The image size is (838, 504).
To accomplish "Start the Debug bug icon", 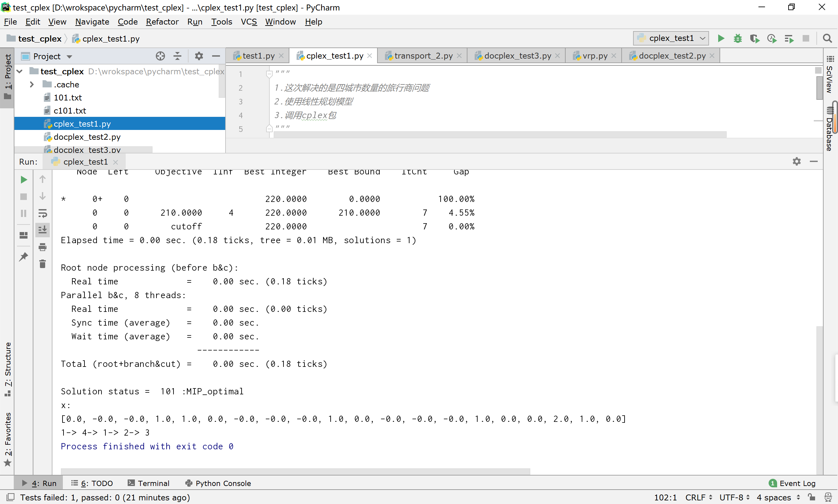I will (x=738, y=38).
